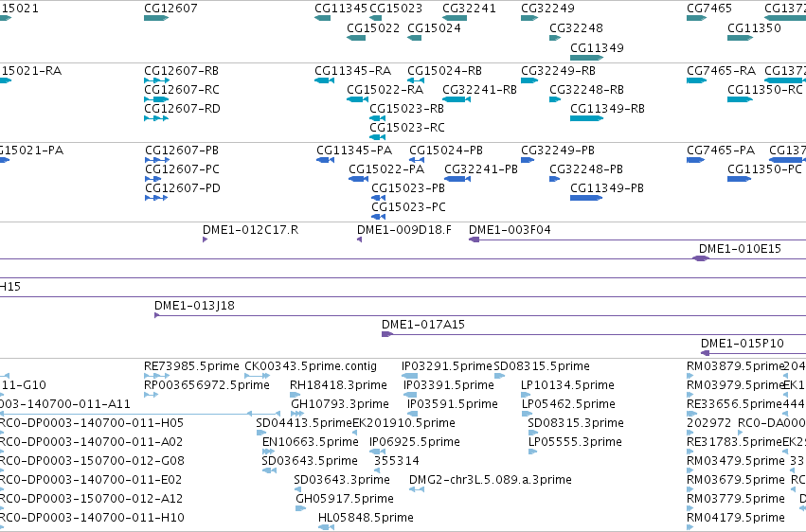Click the CG11350 gene label
806x532 pixels.
(x=754, y=28)
